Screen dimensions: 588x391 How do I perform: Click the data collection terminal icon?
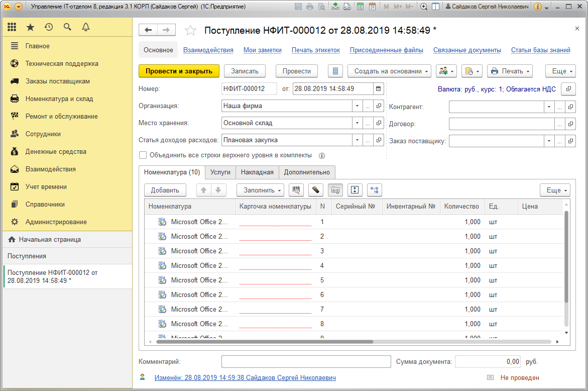316,190
